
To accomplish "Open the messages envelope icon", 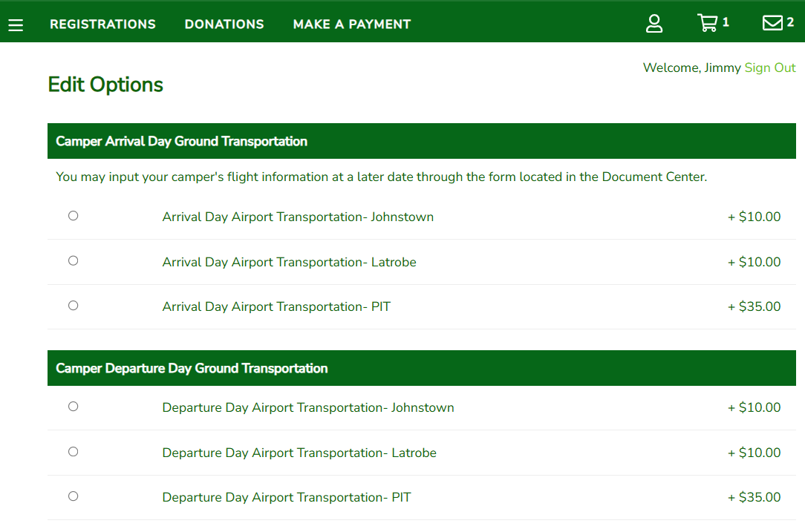I will click(774, 23).
